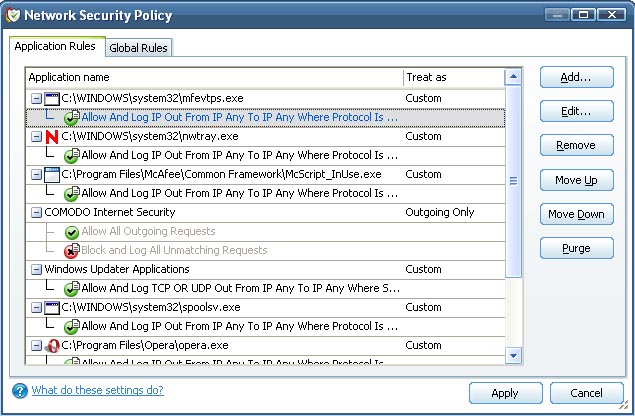Click the Purge button
The height and width of the screenshot is (416, 635).
coord(577,248)
